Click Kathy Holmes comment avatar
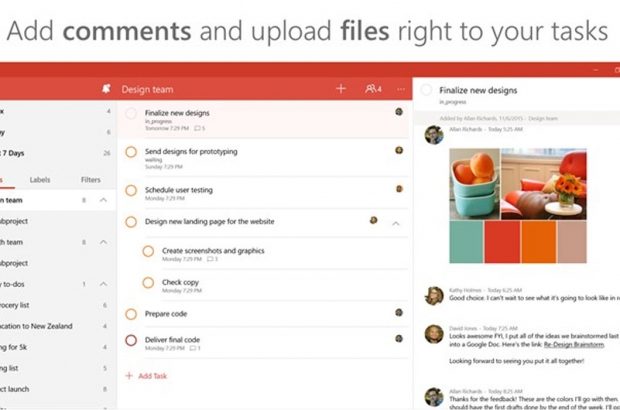620x410 pixels. (433, 295)
